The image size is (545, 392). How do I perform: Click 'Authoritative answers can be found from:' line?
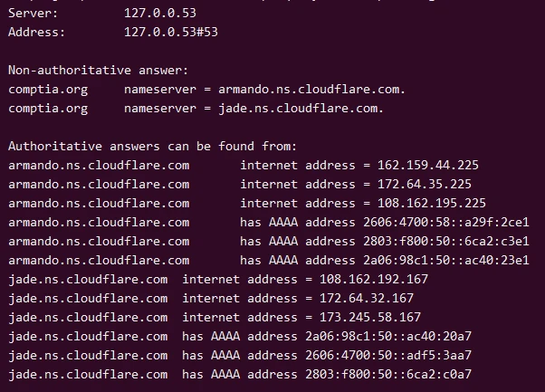coord(153,147)
